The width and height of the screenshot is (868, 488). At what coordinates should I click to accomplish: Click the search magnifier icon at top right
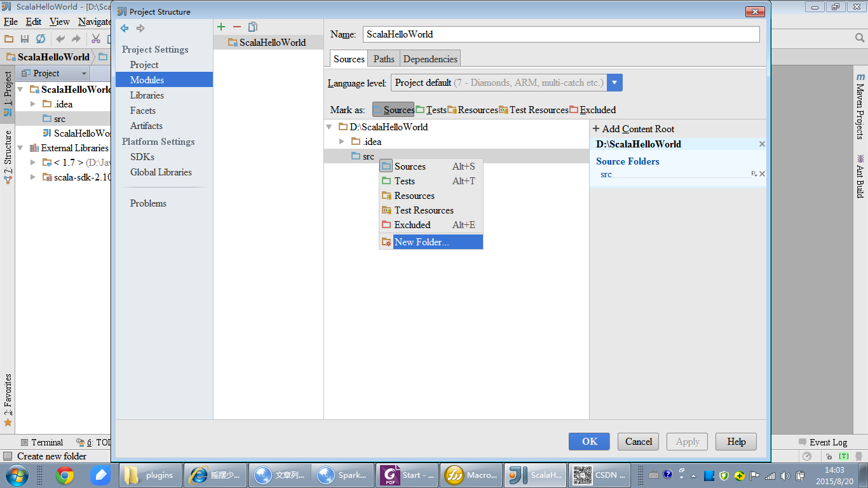[859, 38]
